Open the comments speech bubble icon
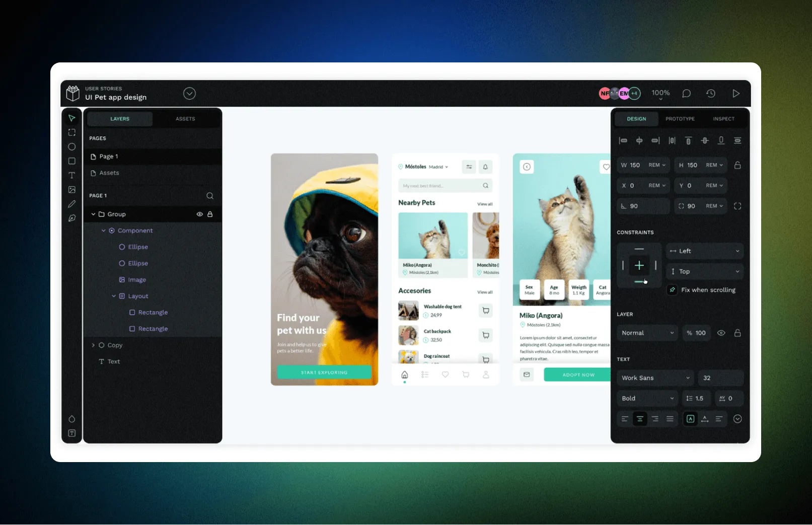Screen dimensions: 812x525 [686, 94]
